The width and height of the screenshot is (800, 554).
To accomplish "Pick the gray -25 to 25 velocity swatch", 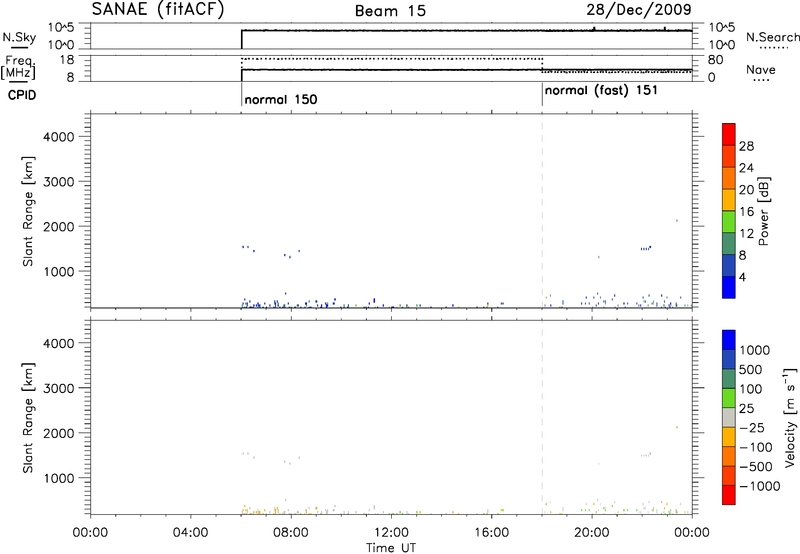I will [729, 418].
